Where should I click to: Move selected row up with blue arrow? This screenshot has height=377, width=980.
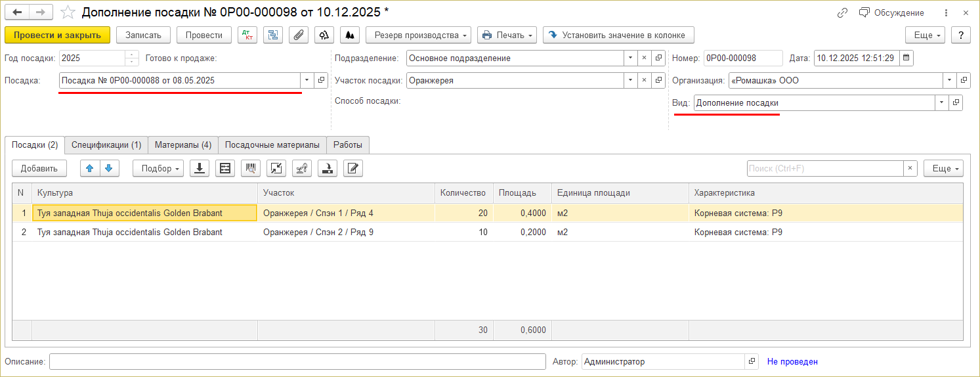click(90, 168)
